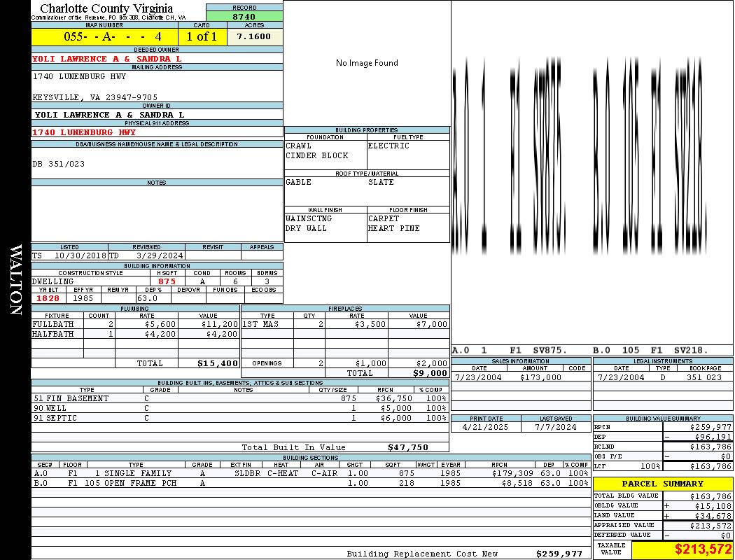Click 1ST MAS fireplace row
Screen dimensions: 735x560
[346, 324]
